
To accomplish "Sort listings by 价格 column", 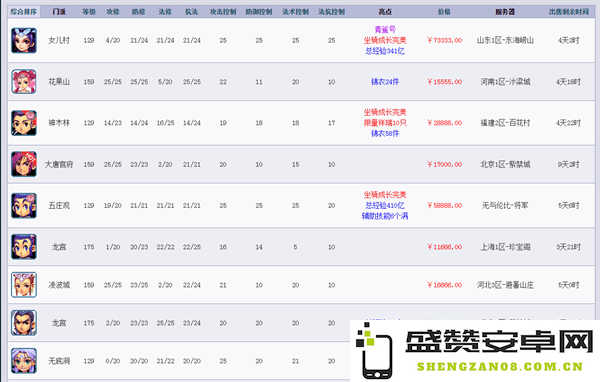I will point(444,12).
